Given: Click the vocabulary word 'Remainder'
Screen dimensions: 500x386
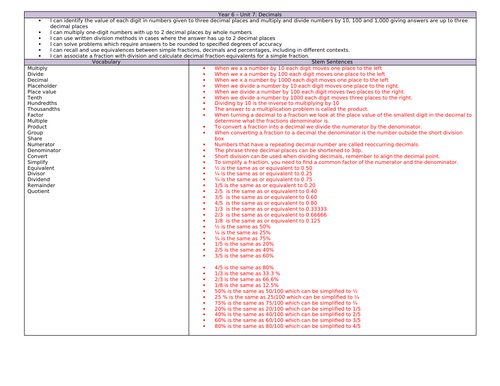Looking at the screenshot, I should click(41, 186).
